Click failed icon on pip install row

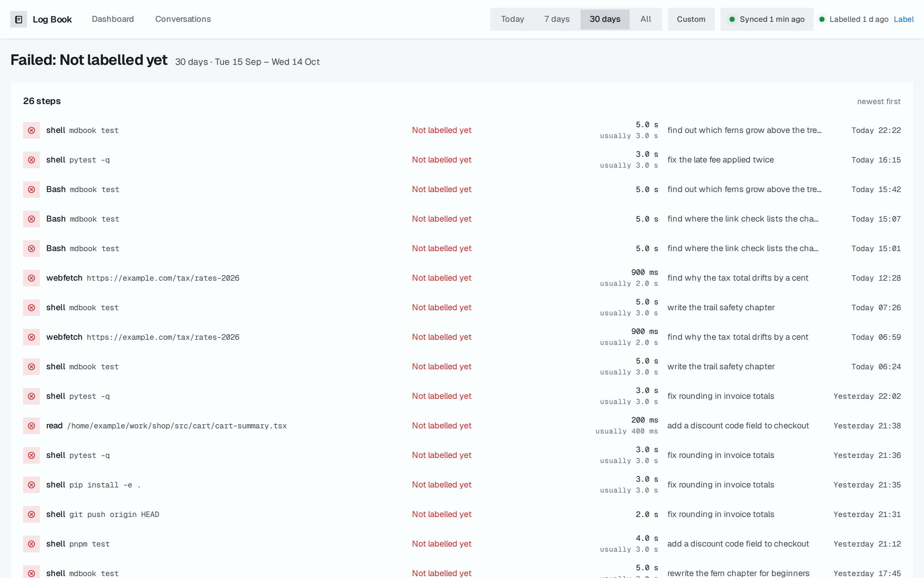tap(31, 485)
